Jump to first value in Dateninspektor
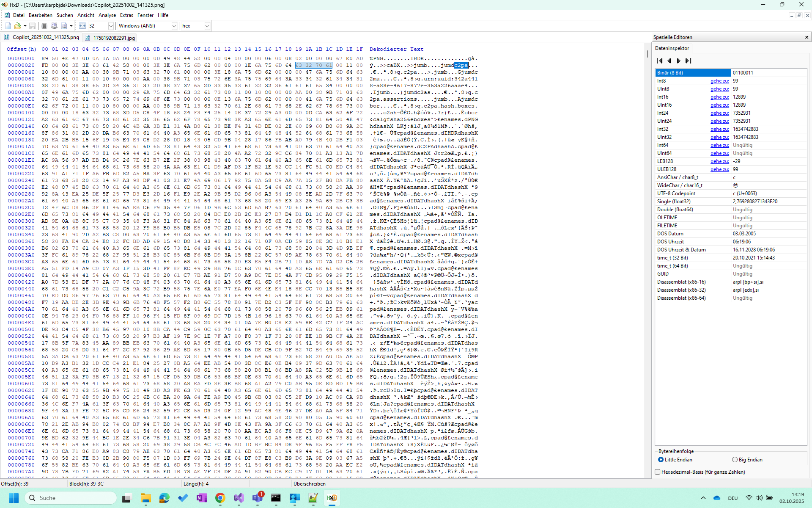812x508 pixels. 660,61
